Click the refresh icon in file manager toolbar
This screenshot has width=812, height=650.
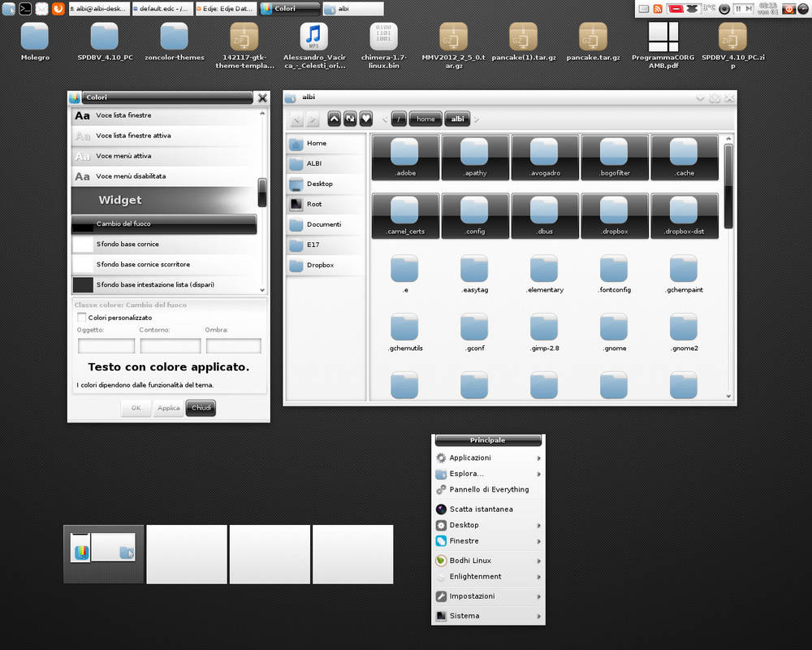point(350,119)
